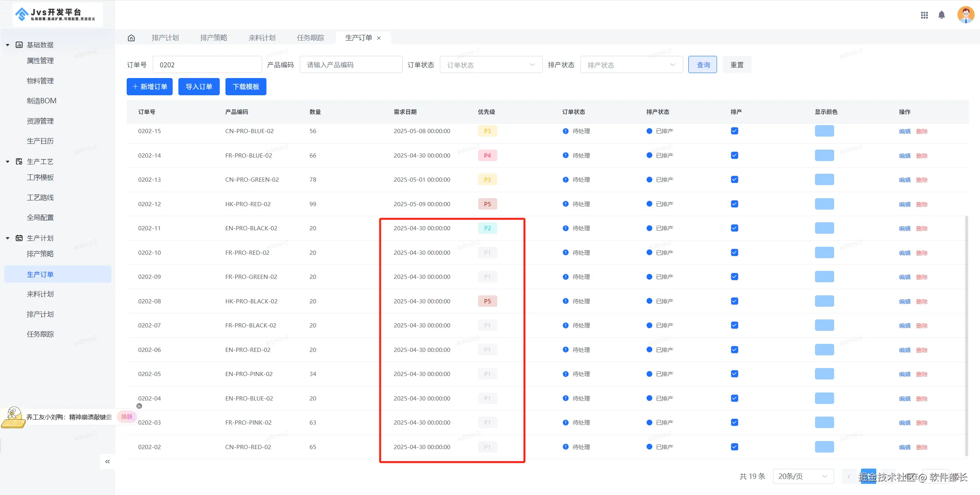Open the apps grid icon
This screenshot has height=495, width=980.
click(924, 15)
